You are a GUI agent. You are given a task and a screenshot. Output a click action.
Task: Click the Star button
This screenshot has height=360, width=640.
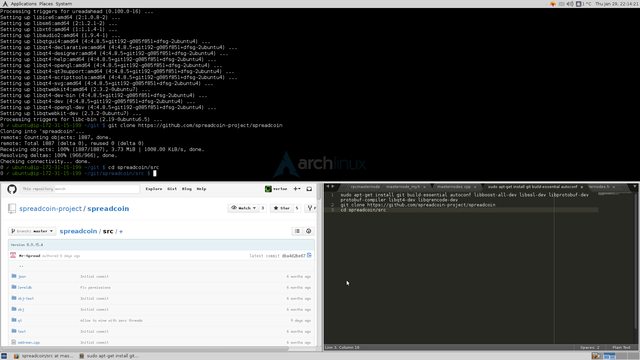tap(282, 208)
